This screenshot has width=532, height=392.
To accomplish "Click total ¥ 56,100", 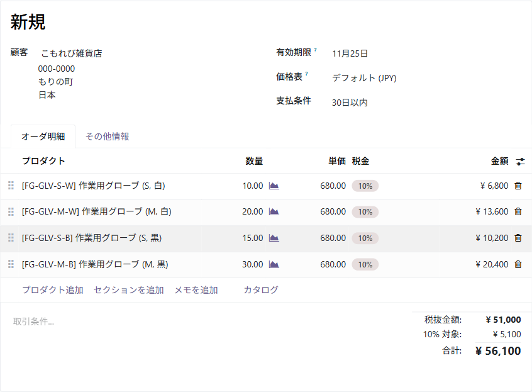I will (x=498, y=351).
